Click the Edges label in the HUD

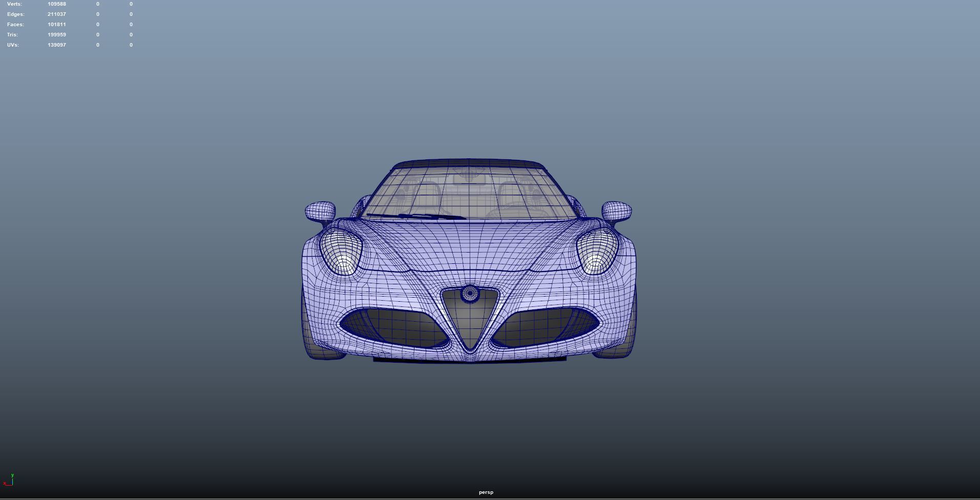tap(16, 14)
